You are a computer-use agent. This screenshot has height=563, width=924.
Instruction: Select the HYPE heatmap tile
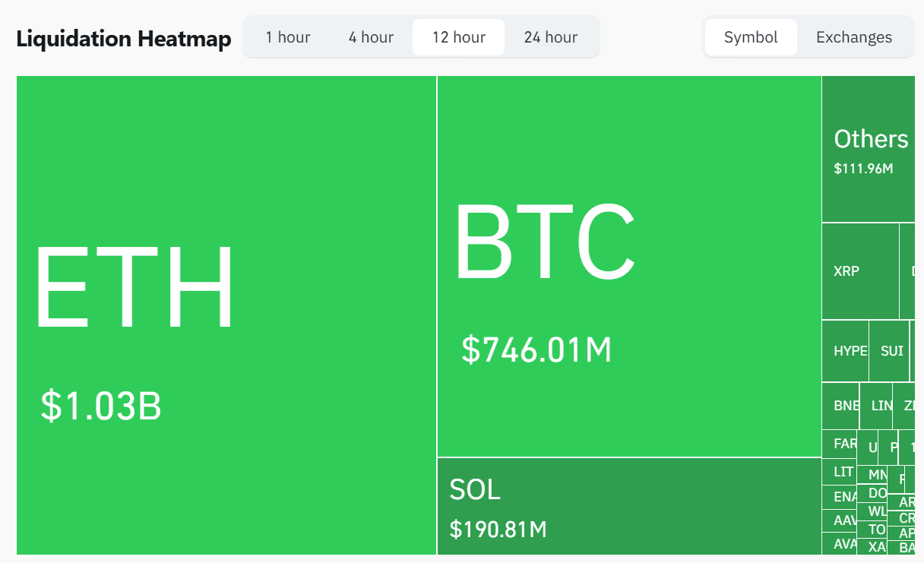pos(845,351)
